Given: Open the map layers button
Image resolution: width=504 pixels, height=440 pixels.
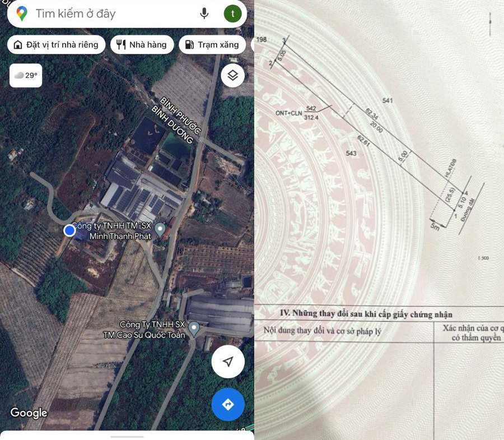Looking at the screenshot, I should coord(232,76).
